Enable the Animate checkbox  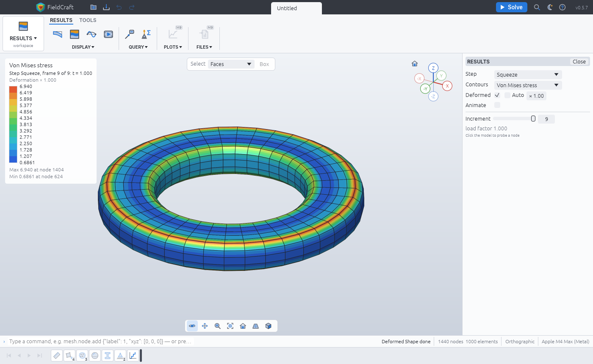point(497,105)
